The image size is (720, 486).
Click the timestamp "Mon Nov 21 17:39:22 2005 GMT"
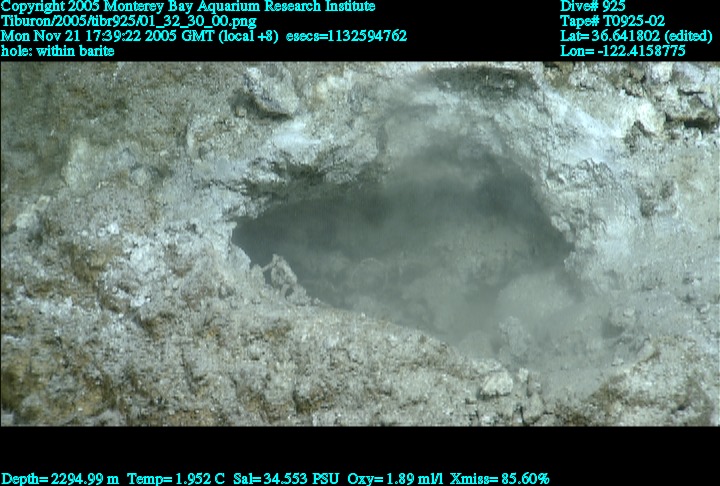(x=109, y=36)
